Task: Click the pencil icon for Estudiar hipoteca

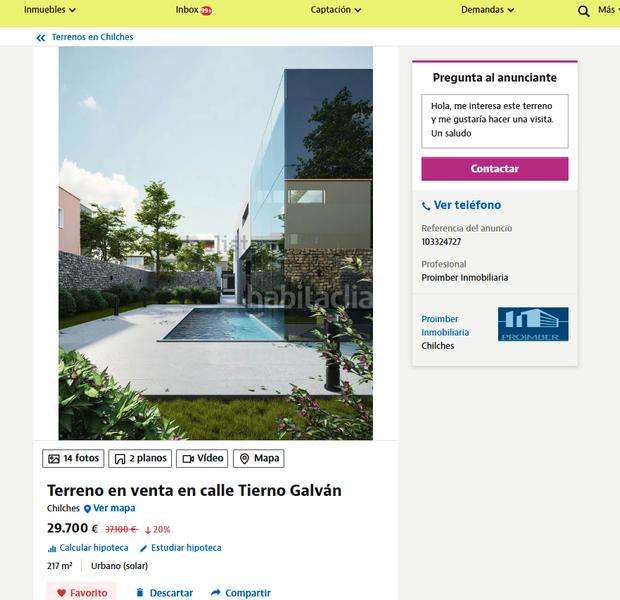Action: click(144, 548)
